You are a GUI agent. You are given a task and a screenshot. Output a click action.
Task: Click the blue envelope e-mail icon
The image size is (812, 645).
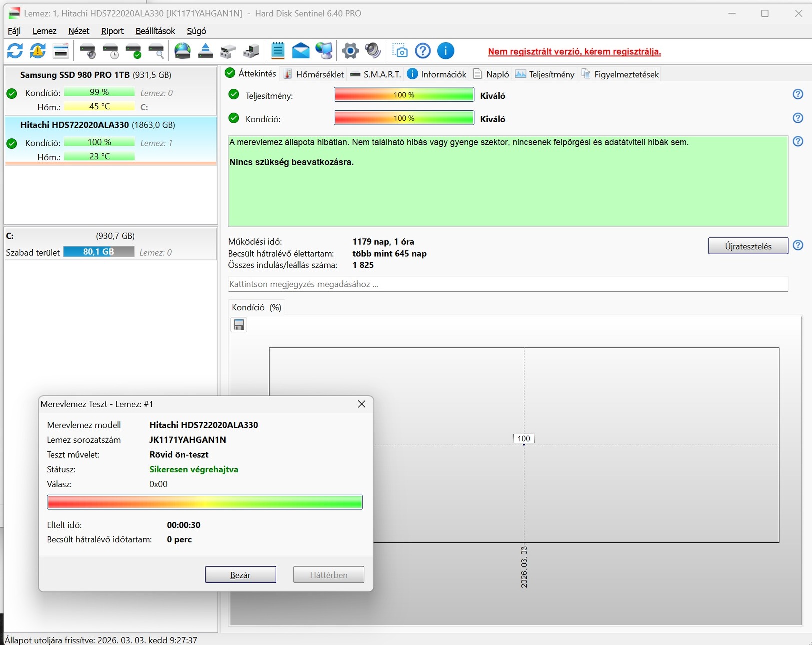pos(301,51)
